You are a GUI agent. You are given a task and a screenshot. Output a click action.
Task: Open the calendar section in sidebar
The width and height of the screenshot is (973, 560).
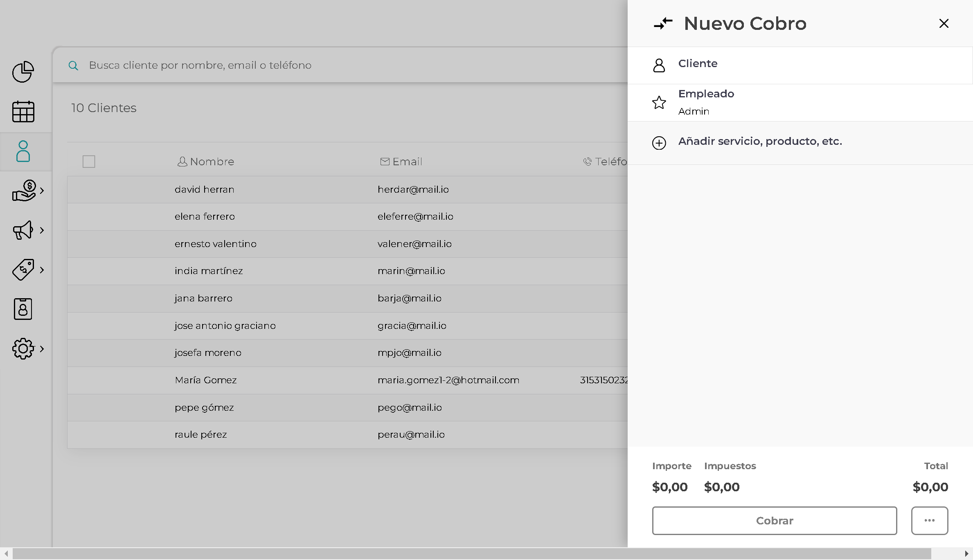(23, 112)
